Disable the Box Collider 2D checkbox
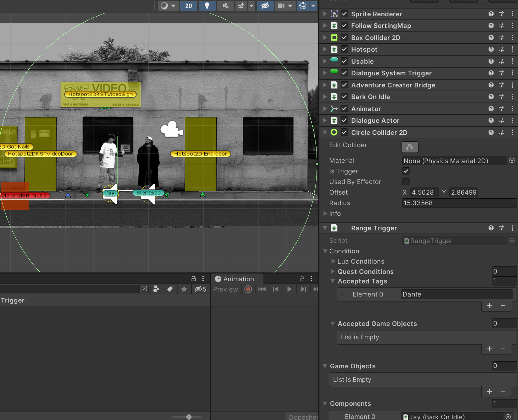 point(344,38)
